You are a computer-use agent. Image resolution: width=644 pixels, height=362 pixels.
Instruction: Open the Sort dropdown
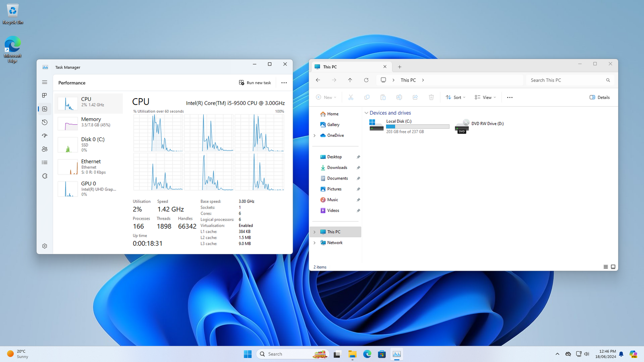(x=456, y=97)
